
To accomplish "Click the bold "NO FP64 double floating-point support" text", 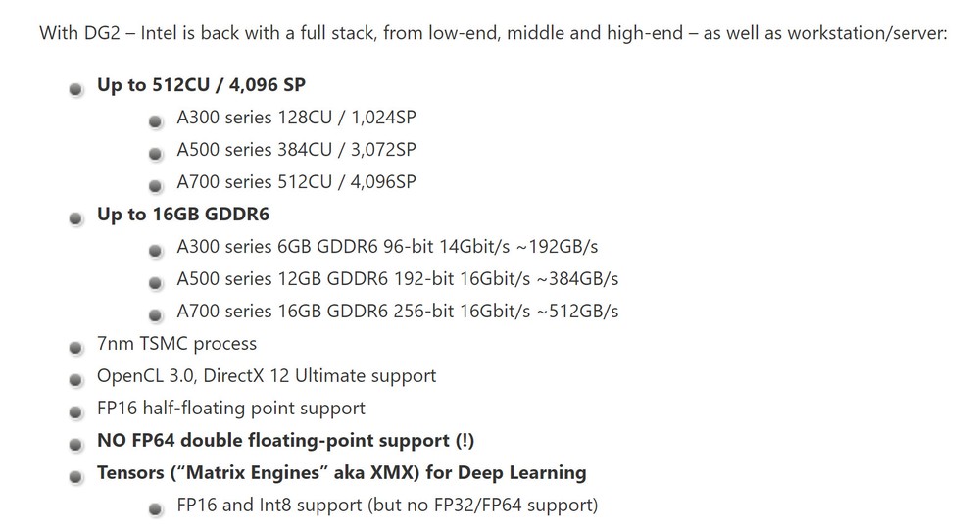I will 285,441.
